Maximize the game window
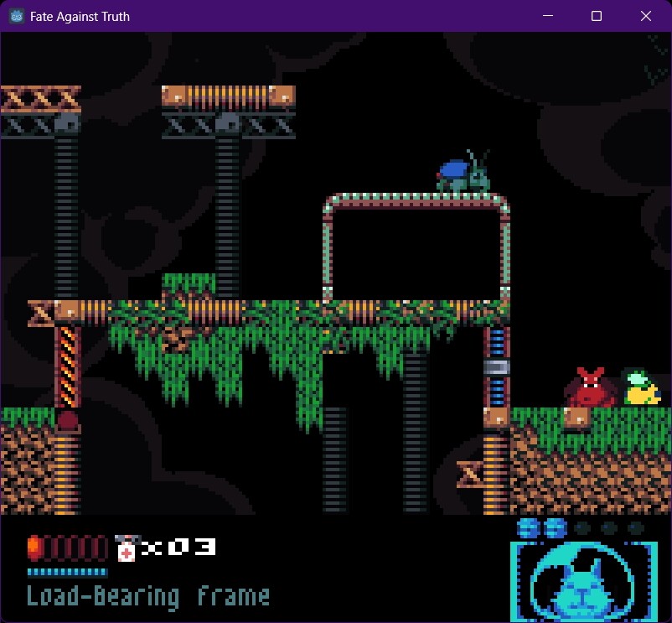672x623 pixels. (597, 16)
